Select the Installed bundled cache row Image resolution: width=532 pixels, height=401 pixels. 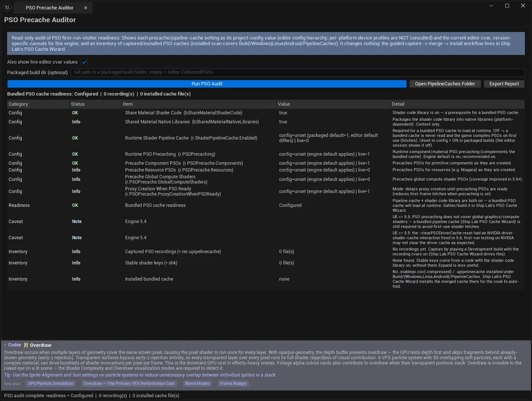coord(266,279)
